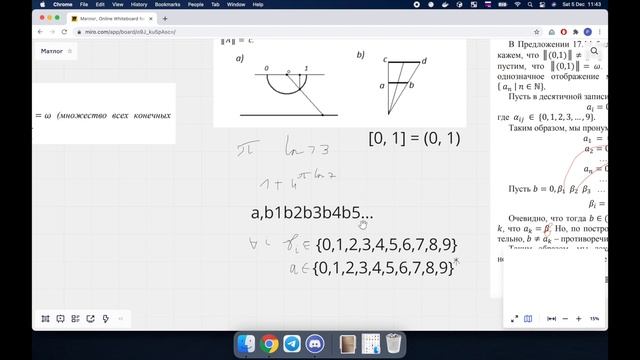Click the Матлог board title
Screen dimensions: 640x360
coord(52,51)
